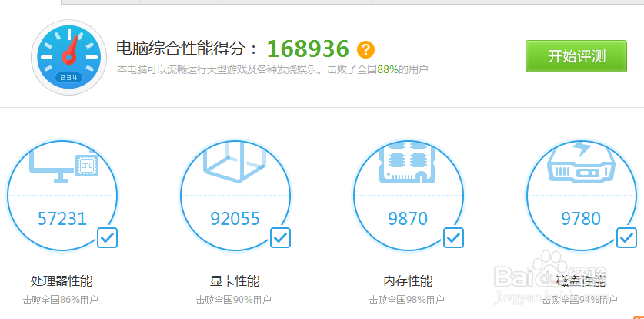Click the 击败全国86%用户 text

pyautogui.click(x=60, y=300)
